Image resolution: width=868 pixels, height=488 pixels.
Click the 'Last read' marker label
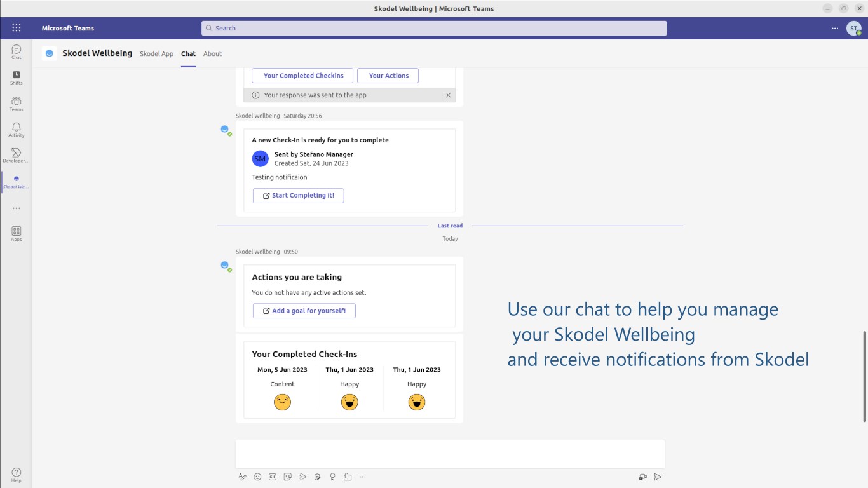(450, 226)
